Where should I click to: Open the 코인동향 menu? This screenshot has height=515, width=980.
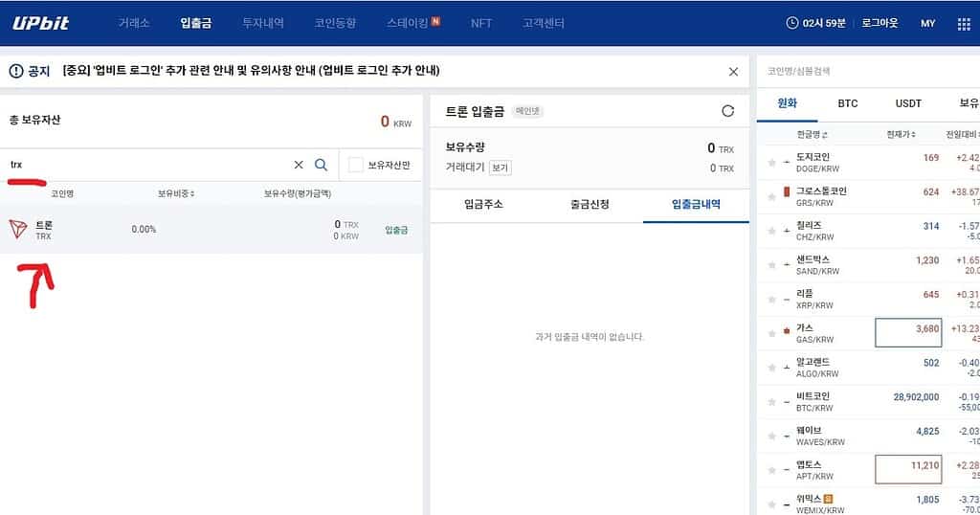(x=335, y=23)
